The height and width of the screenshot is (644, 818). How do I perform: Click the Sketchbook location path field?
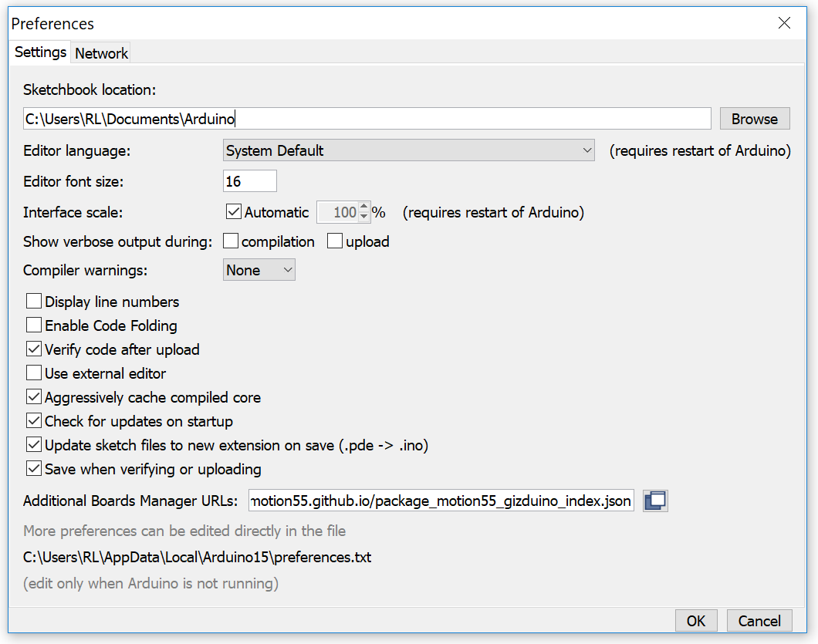[367, 119]
